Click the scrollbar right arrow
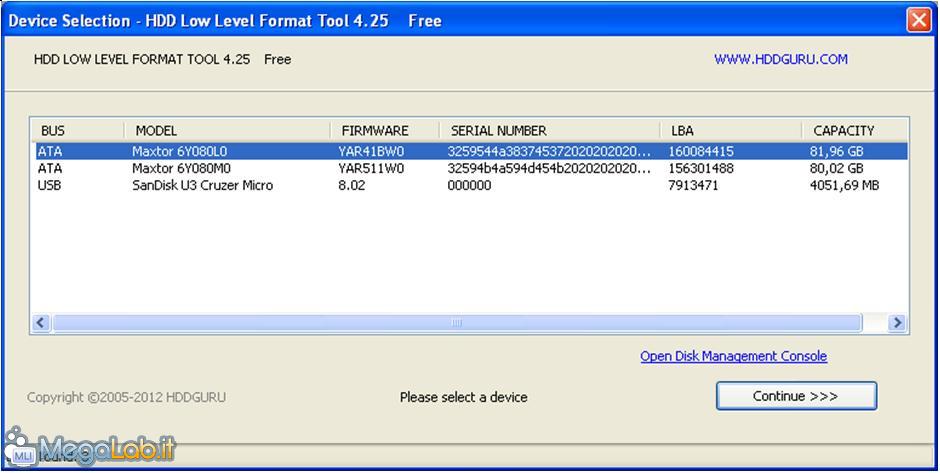Image resolution: width=940 pixels, height=473 pixels. tap(897, 323)
